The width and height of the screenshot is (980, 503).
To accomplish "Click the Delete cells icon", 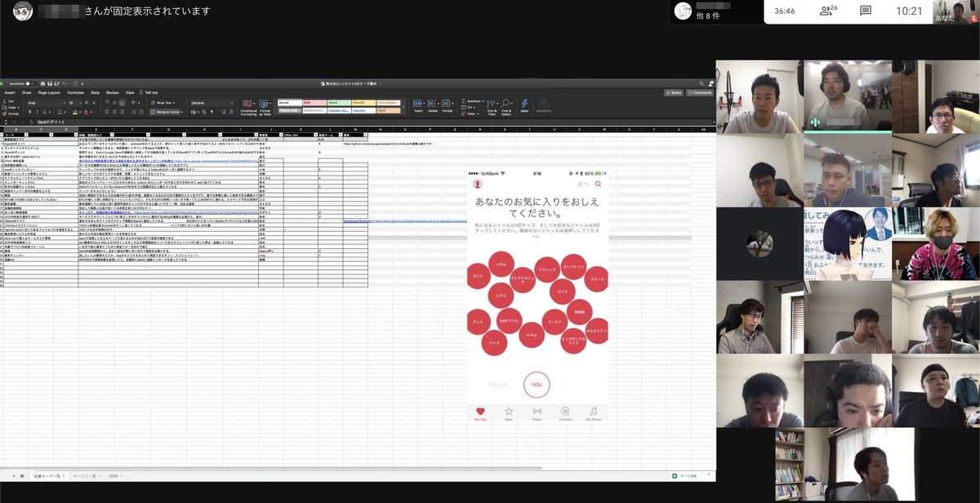I will [x=433, y=106].
